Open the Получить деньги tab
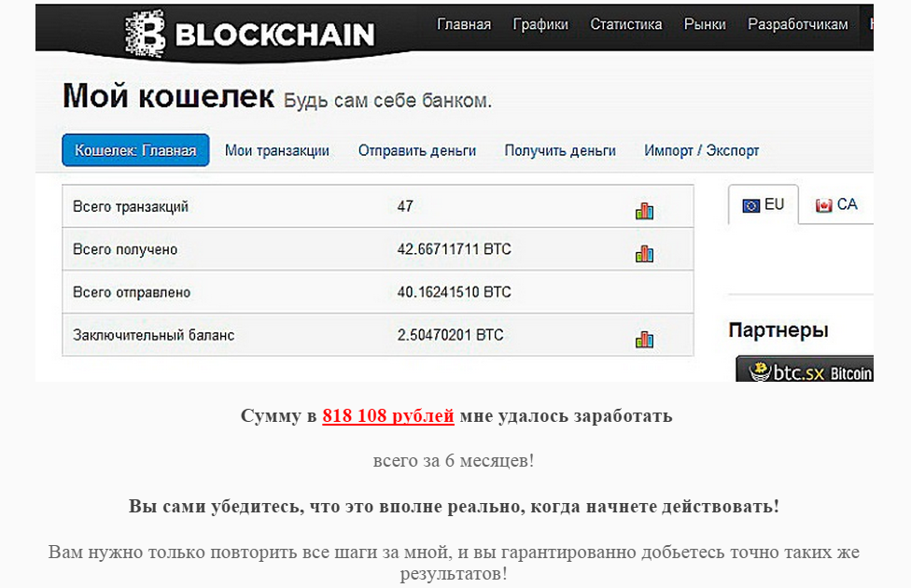The height and width of the screenshot is (588, 911). click(560, 150)
